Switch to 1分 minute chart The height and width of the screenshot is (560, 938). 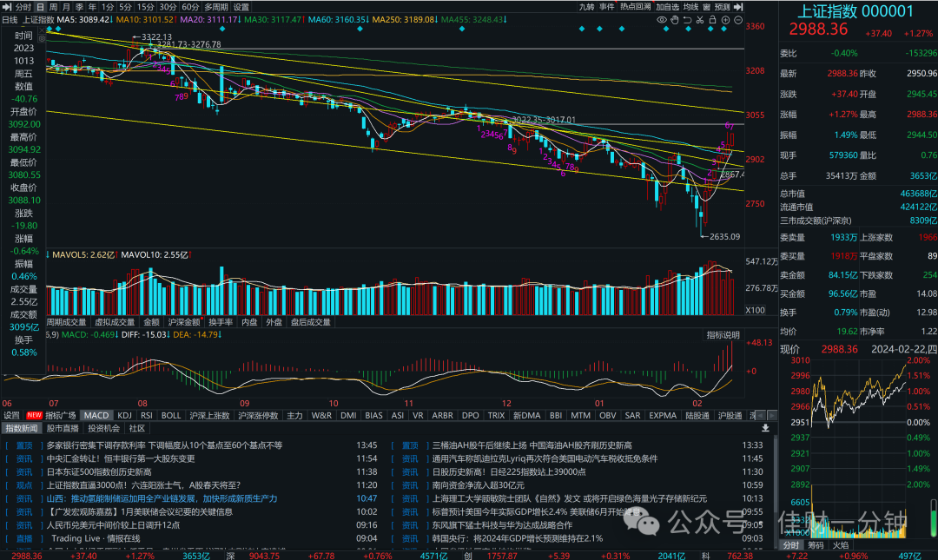pos(108,7)
